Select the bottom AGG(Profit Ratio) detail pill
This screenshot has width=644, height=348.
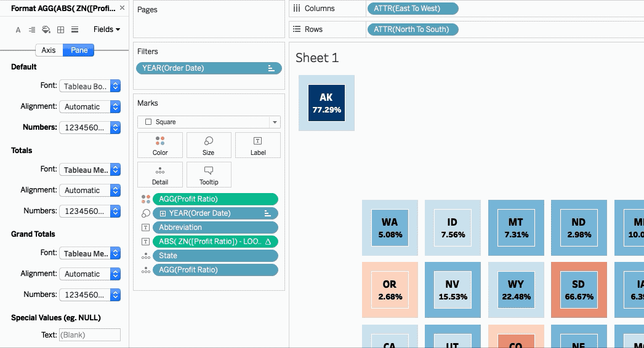pyautogui.click(x=215, y=270)
